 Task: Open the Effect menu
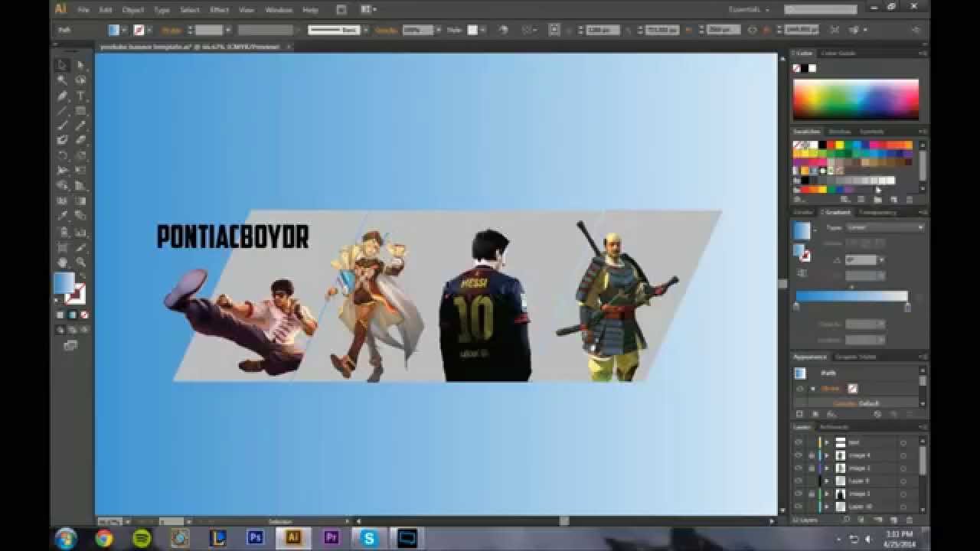point(220,10)
